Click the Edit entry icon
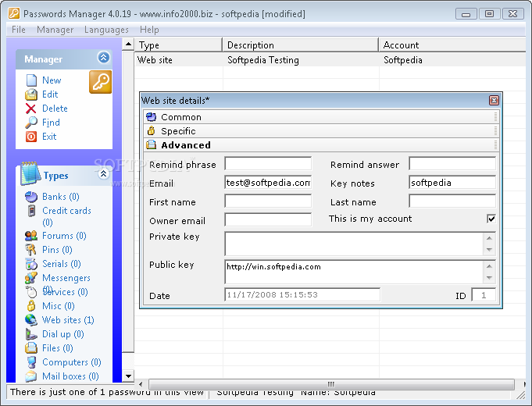The width and height of the screenshot is (532, 406). 31,94
